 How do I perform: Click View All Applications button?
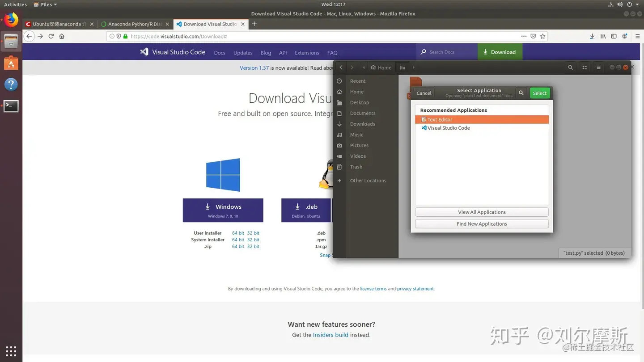(482, 212)
